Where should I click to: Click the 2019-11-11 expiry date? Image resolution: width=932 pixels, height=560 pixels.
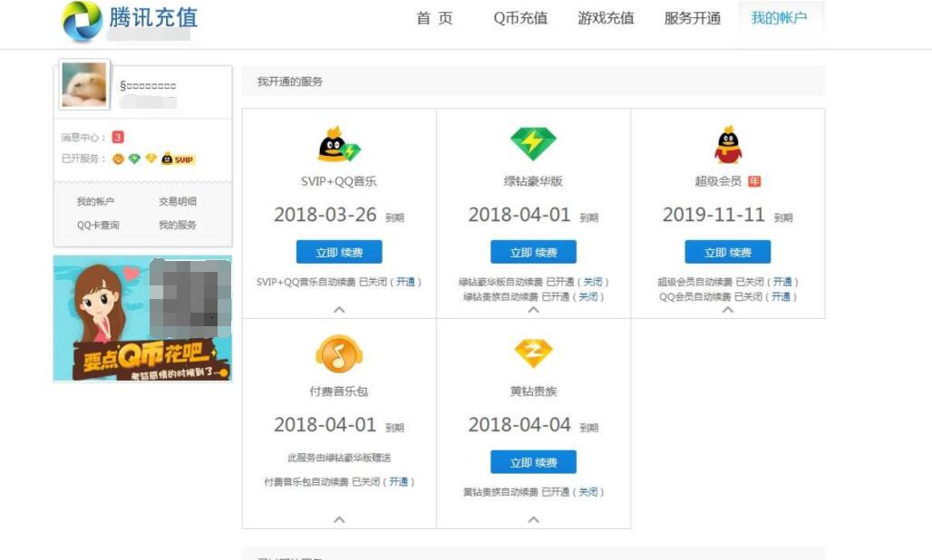pos(714,215)
